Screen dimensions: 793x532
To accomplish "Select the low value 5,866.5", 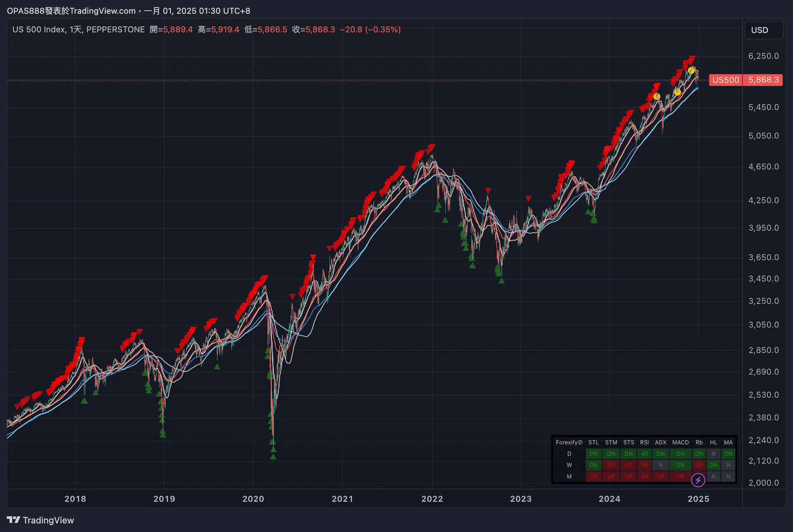I will (x=272, y=30).
